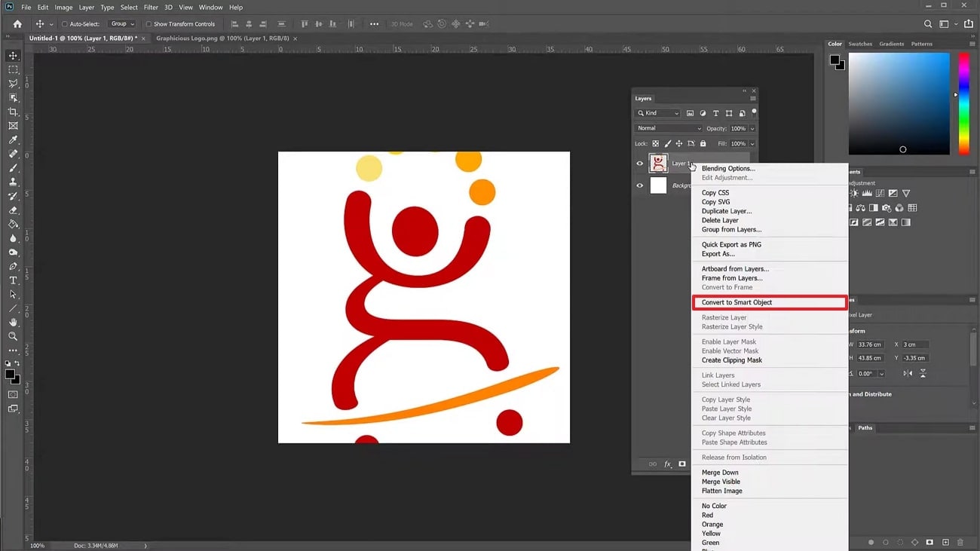This screenshot has height=551, width=980.
Task: Select the Object Selection tool
Action: 13,98
